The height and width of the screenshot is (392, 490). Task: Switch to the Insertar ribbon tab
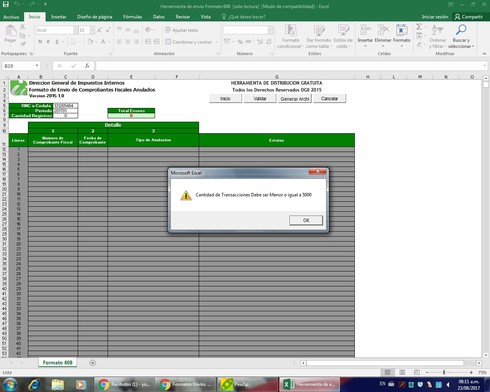click(x=58, y=17)
